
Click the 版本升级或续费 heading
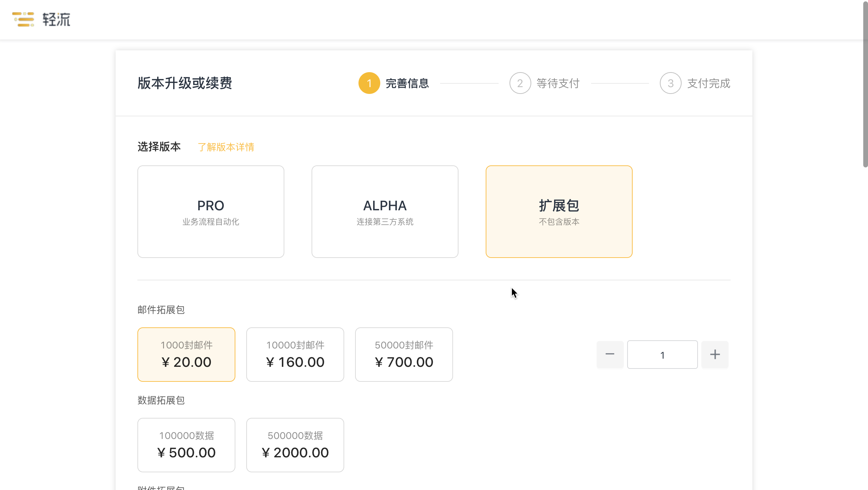point(185,83)
